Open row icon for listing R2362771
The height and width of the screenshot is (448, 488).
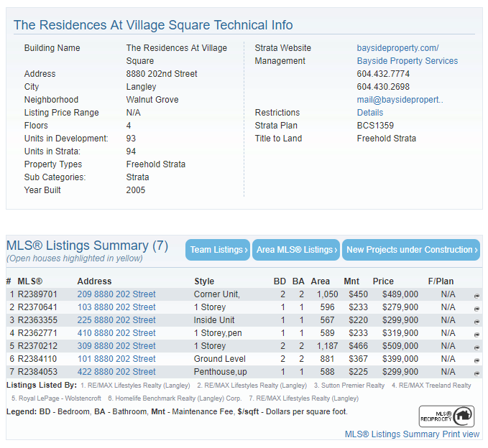(477, 335)
